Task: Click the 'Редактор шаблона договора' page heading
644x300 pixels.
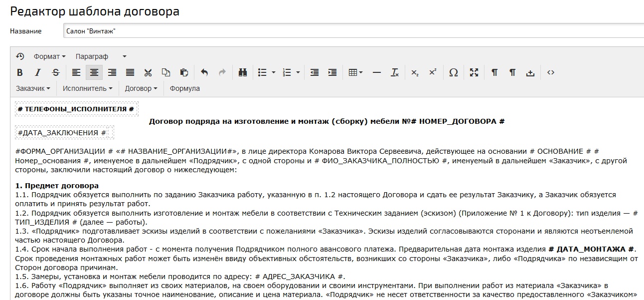Action: point(95,11)
